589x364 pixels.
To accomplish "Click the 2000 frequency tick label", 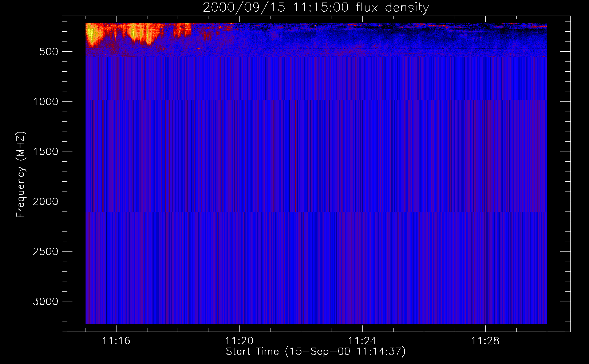I will [46, 201].
